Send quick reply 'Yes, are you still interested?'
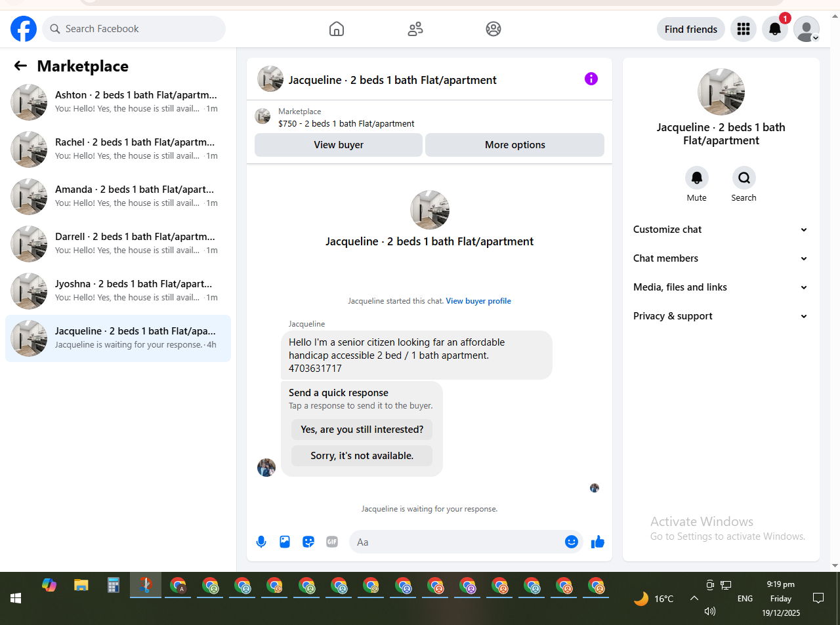 click(x=362, y=430)
